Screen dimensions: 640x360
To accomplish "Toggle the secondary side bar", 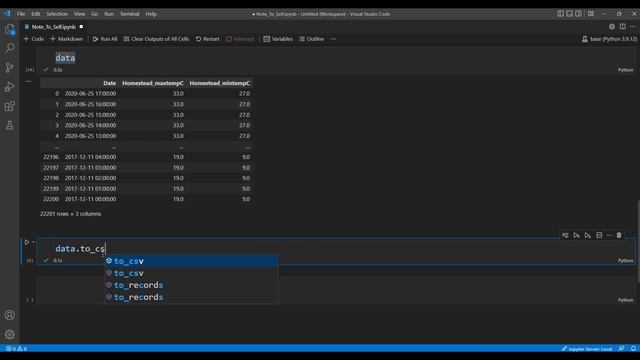I will coord(578,13).
